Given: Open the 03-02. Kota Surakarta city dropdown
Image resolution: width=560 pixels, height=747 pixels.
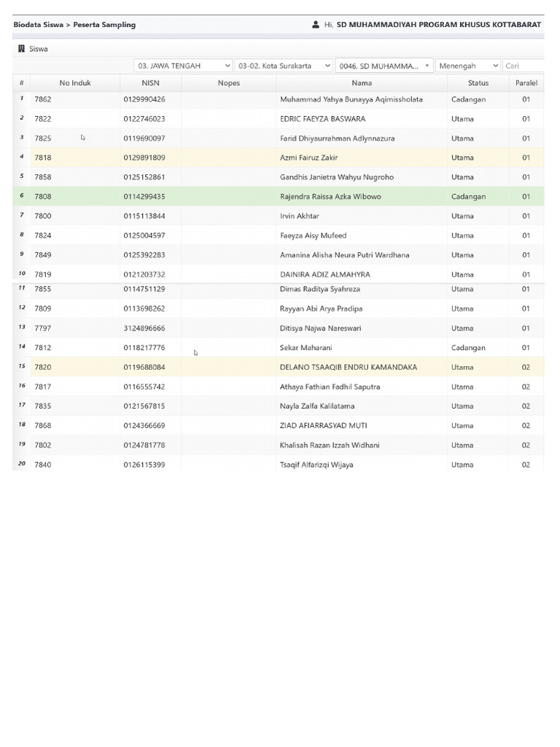Looking at the screenshot, I should (x=284, y=66).
